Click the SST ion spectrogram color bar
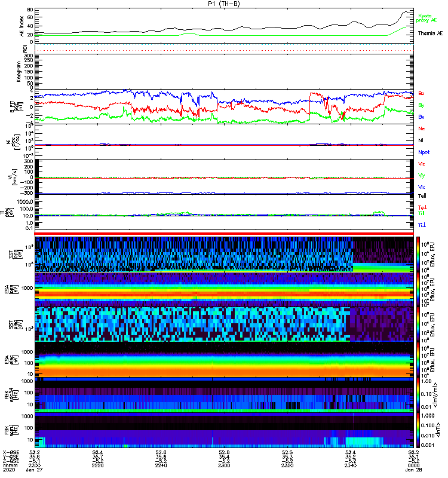This screenshot has width=448, height=478. pos(418,255)
